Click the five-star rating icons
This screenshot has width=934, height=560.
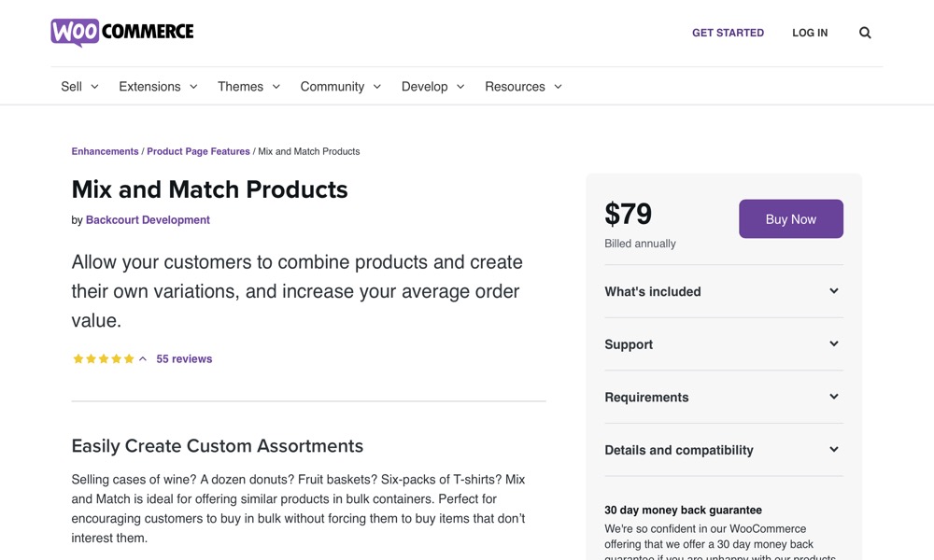(x=103, y=358)
